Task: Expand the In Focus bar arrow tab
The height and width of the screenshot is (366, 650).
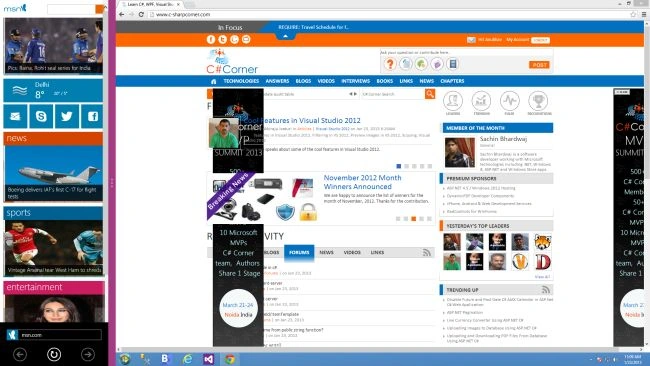Action: click(x=285, y=36)
